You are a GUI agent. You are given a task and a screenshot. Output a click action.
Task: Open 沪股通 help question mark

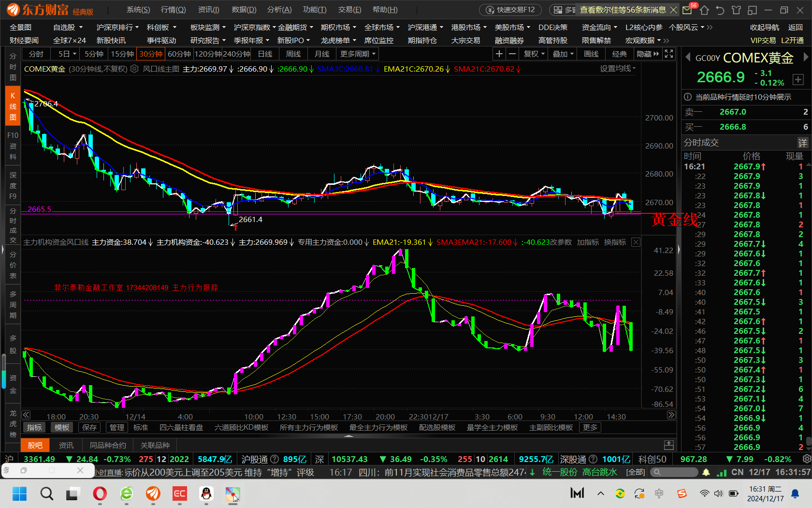[274, 459]
